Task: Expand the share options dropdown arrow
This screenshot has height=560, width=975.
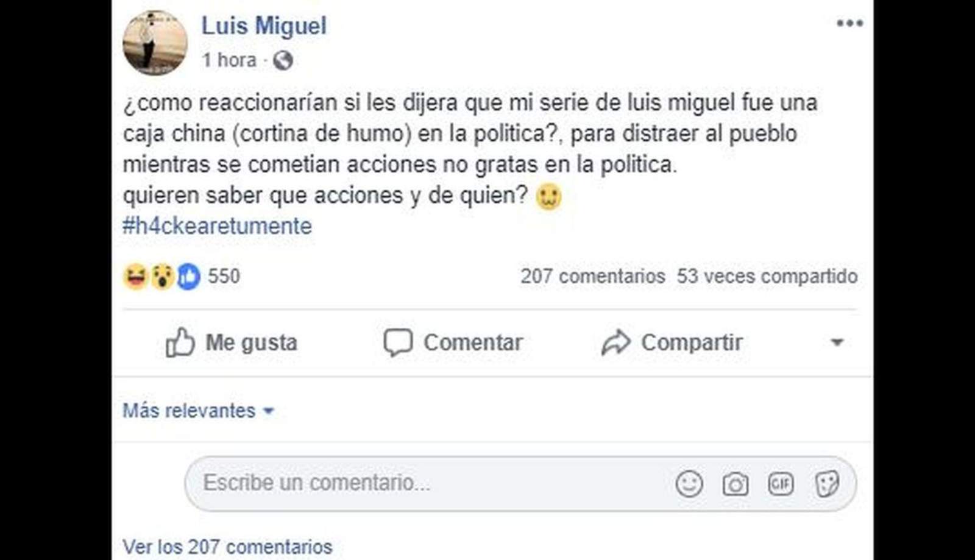Action: [x=837, y=342]
